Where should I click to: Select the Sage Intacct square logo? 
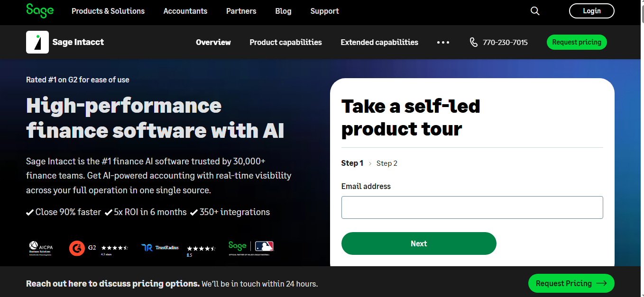pyautogui.click(x=37, y=42)
